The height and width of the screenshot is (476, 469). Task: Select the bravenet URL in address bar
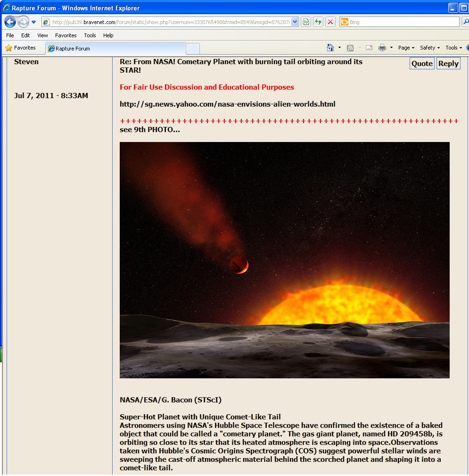click(171, 22)
